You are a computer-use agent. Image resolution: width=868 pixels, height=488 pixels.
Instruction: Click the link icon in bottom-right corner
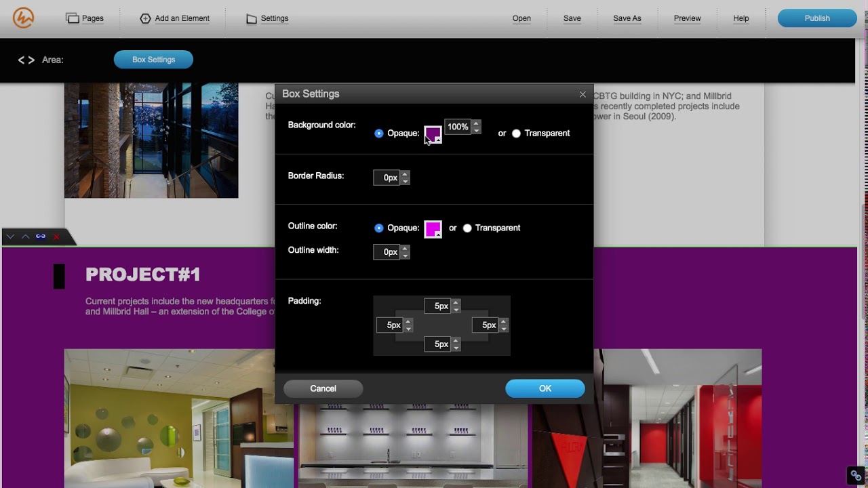click(856, 475)
